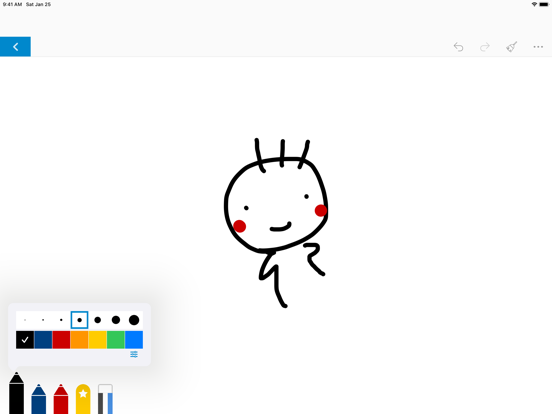This screenshot has height=414, width=552.
Task: Tap the 9:41 AM clock text
Action: (x=12, y=4)
